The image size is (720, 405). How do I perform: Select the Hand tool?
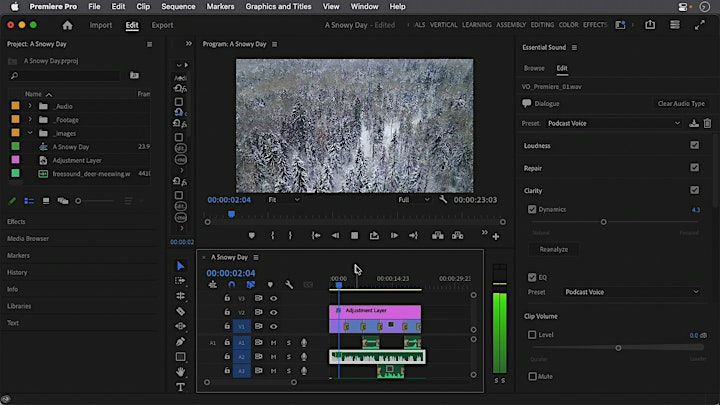point(181,371)
